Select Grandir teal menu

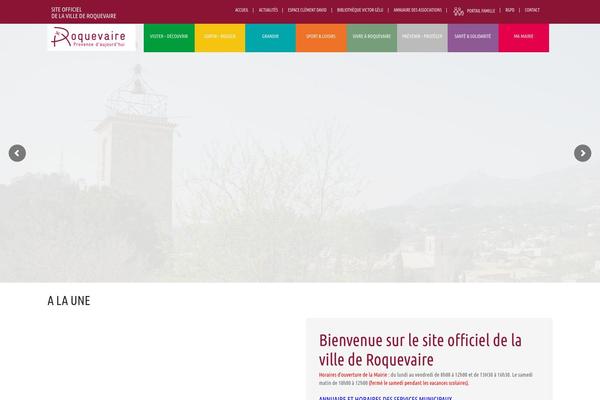[271, 38]
